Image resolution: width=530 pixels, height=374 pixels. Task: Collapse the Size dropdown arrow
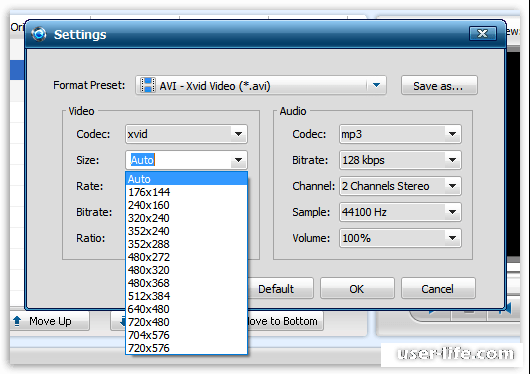[x=239, y=160]
